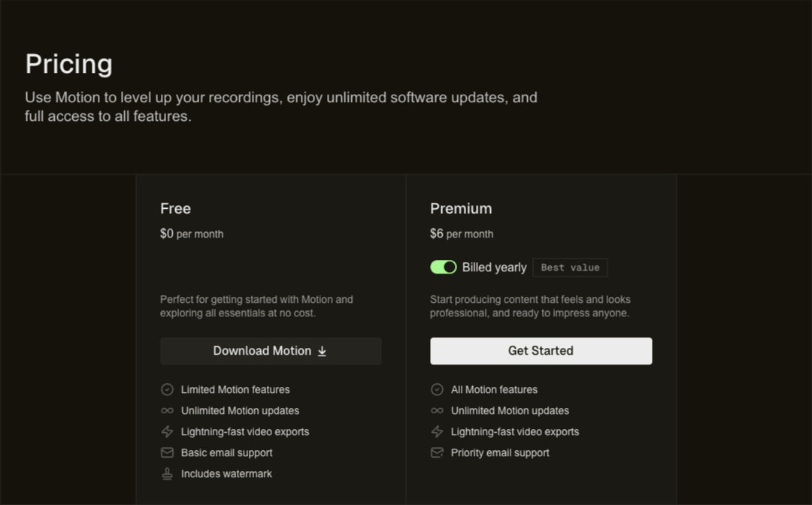Click the infinity icon in Premium plan list
The width and height of the screenshot is (812, 505).
[x=437, y=410]
